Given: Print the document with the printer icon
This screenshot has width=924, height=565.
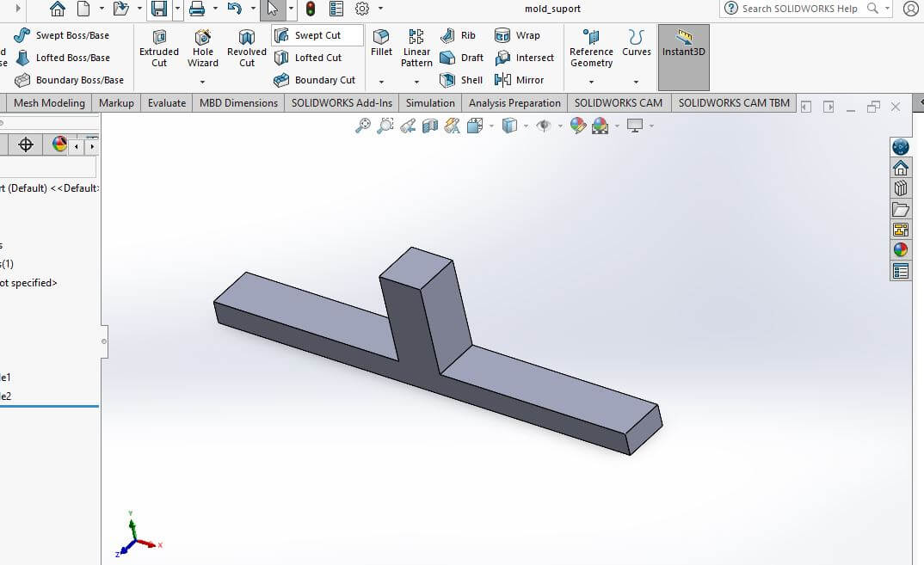Looking at the screenshot, I should coord(197,9).
